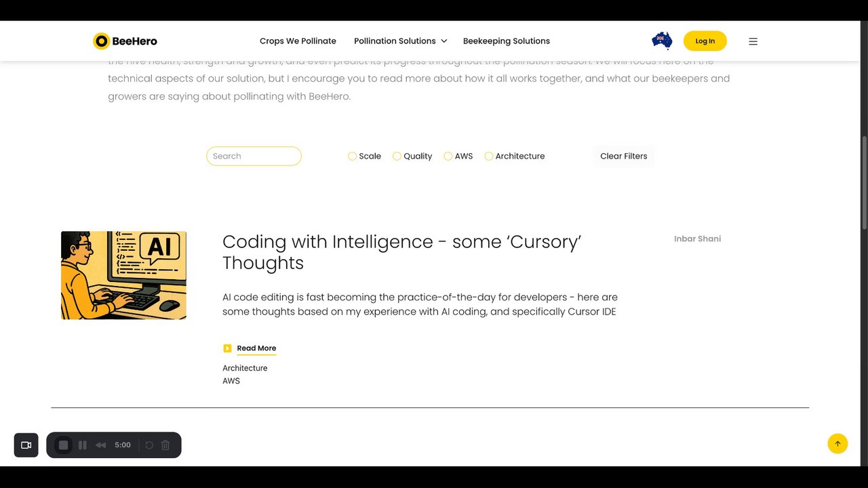This screenshot has width=868, height=488.
Task: Pause the recording
Action: (83, 445)
